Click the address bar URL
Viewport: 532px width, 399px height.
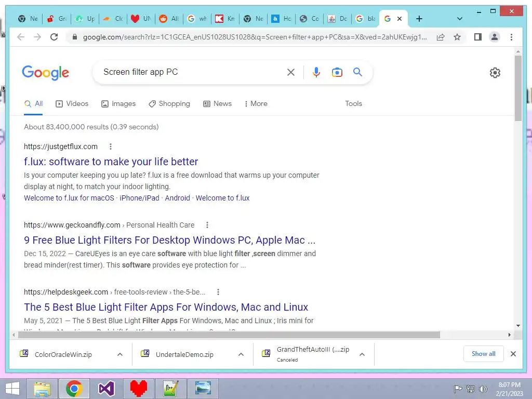[x=255, y=37]
